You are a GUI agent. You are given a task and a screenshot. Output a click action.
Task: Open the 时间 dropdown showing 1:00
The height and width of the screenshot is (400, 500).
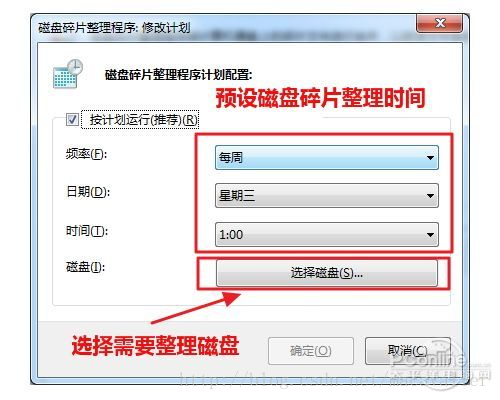click(327, 235)
